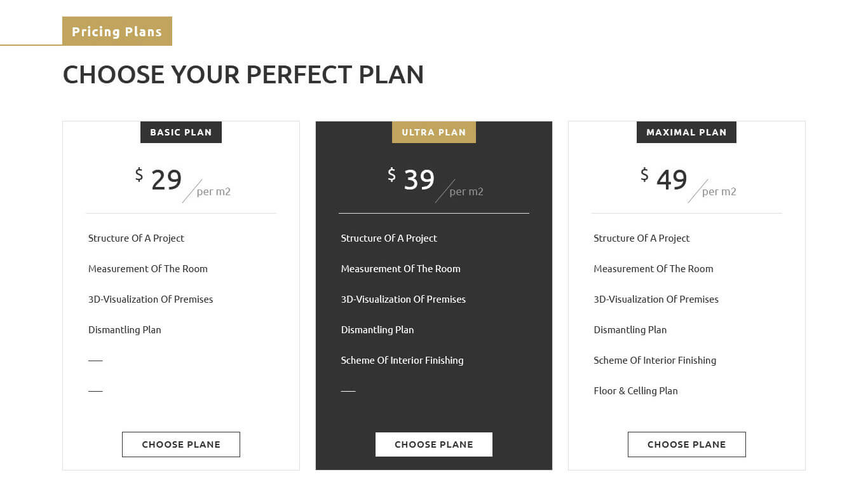Click Dismantling Plan in Ultra Plan

377,330
